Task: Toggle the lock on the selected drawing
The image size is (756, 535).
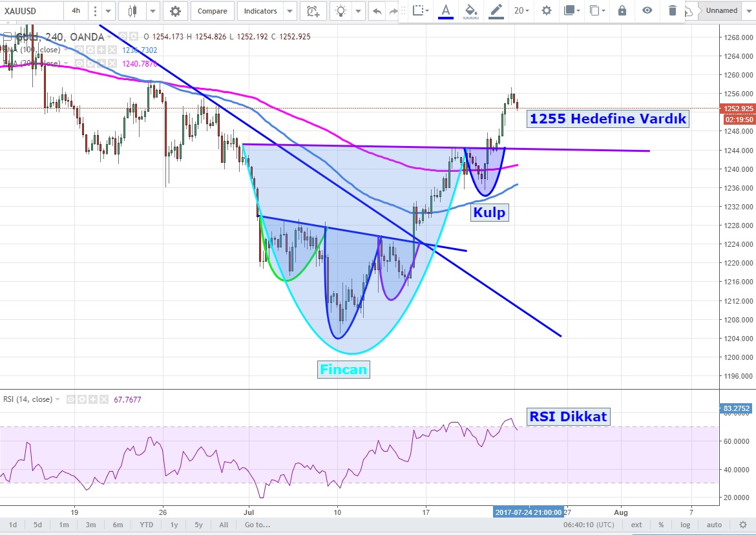Action: (622, 10)
